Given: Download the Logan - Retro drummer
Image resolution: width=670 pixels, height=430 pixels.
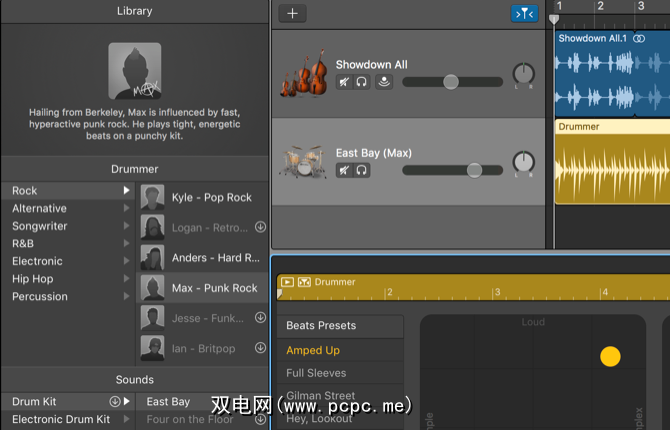Looking at the screenshot, I should 260,227.
